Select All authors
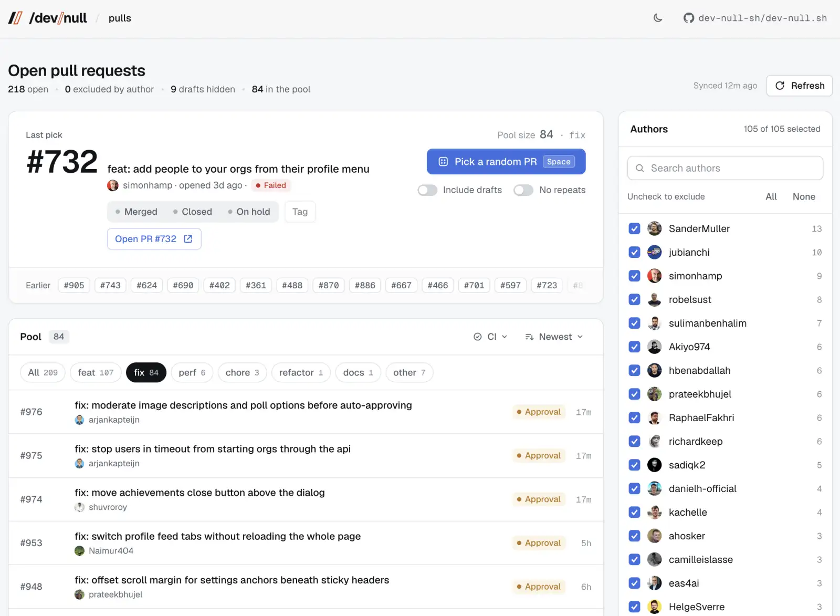Image resolution: width=840 pixels, height=616 pixels. click(x=771, y=196)
